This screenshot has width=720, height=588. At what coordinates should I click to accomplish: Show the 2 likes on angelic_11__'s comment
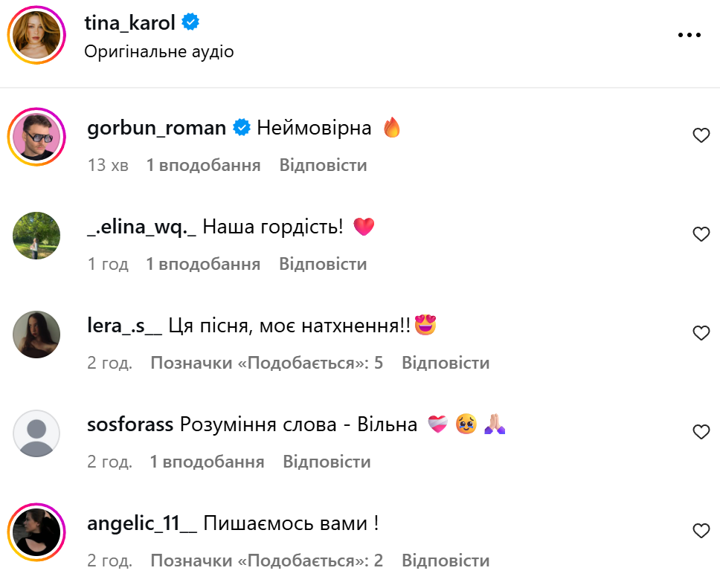click(x=266, y=560)
